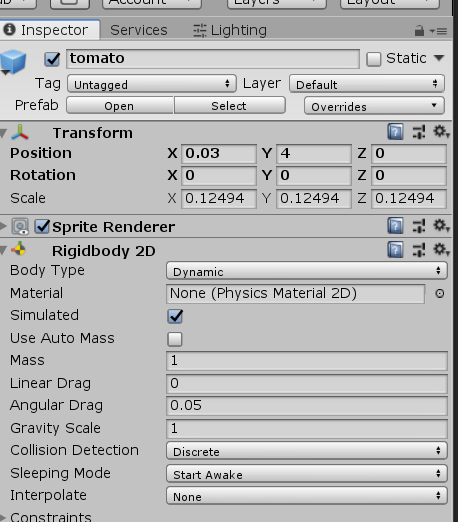Collapse the Transform component foldout
This screenshot has height=522, width=458.
3,133
